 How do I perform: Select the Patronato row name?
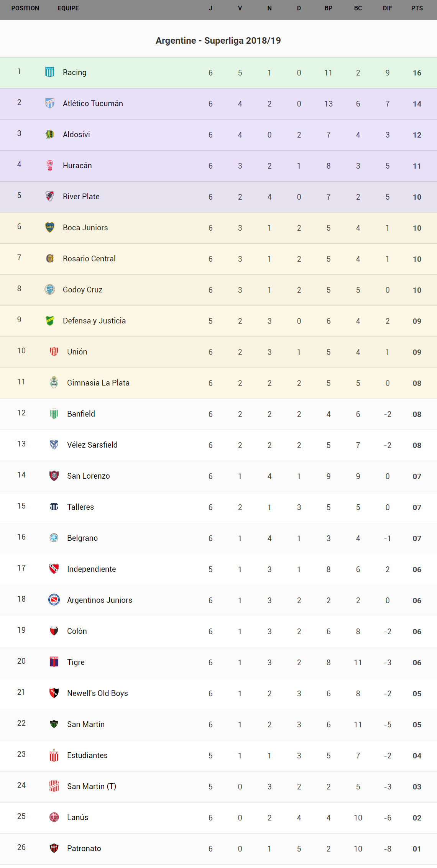(84, 848)
